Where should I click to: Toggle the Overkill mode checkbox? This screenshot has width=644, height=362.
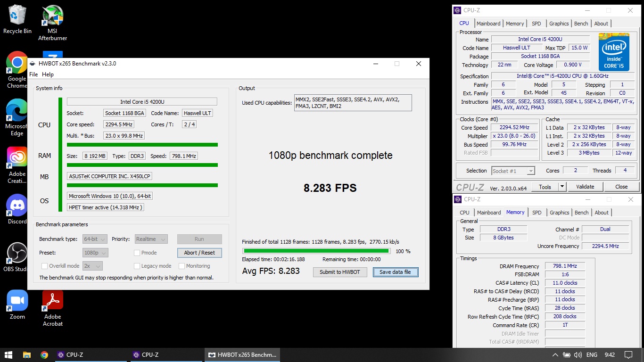45,266
